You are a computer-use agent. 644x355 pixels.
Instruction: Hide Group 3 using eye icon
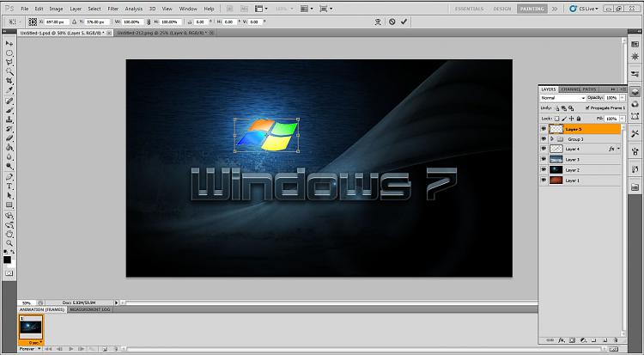coord(544,139)
